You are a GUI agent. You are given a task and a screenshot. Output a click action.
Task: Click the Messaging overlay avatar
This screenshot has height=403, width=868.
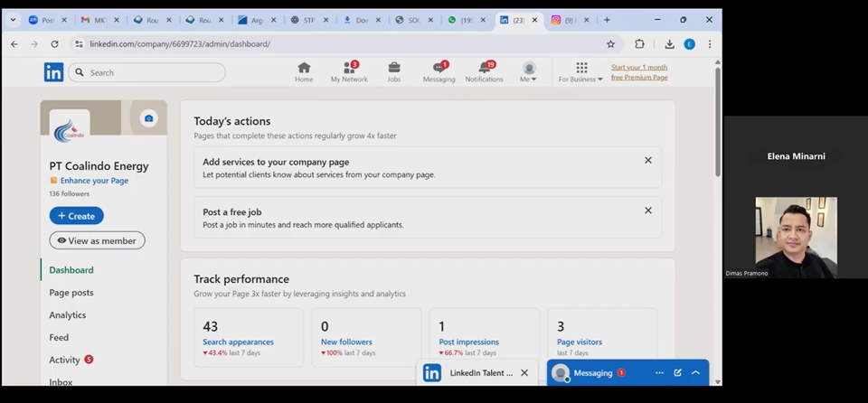coord(561,373)
